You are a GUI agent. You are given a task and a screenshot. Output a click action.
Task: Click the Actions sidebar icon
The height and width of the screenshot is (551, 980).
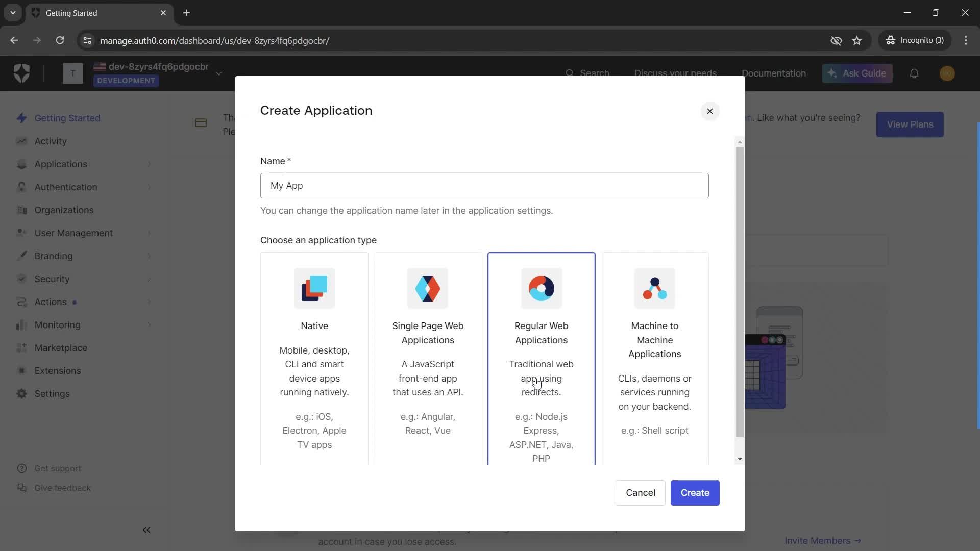(21, 302)
